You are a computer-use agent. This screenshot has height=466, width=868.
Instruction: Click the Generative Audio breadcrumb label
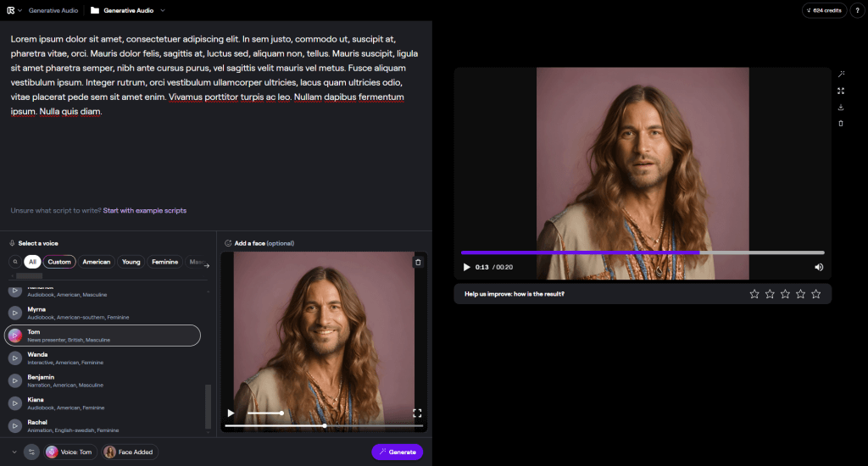53,10
